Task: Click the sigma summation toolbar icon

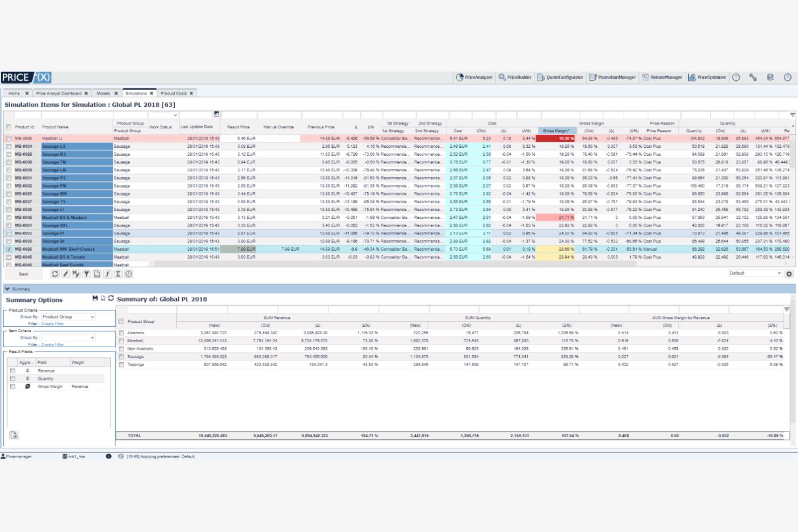Action: tap(119, 274)
